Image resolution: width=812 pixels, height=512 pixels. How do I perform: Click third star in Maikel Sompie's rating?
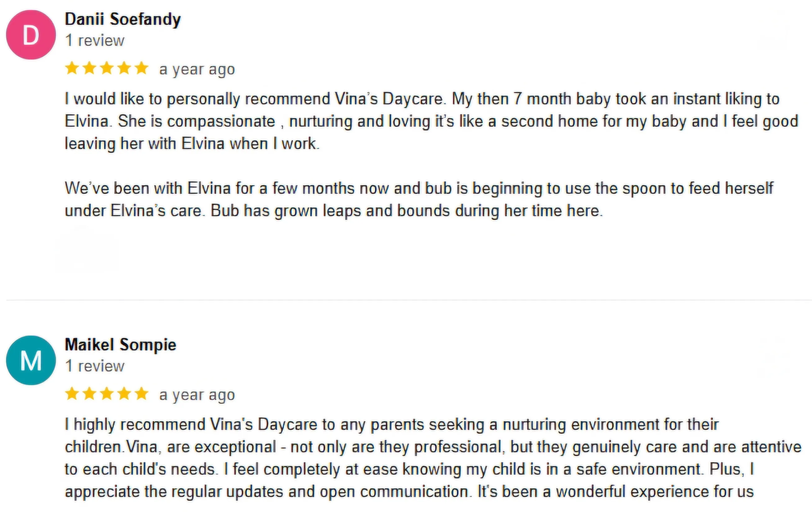click(x=106, y=394)
